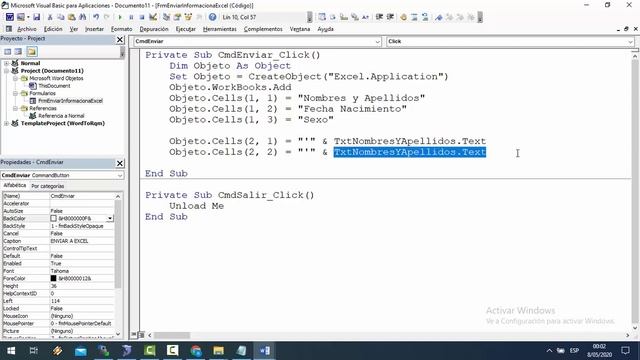
Task: Open Chrome from the taskbar
Action: pos(196,351)
